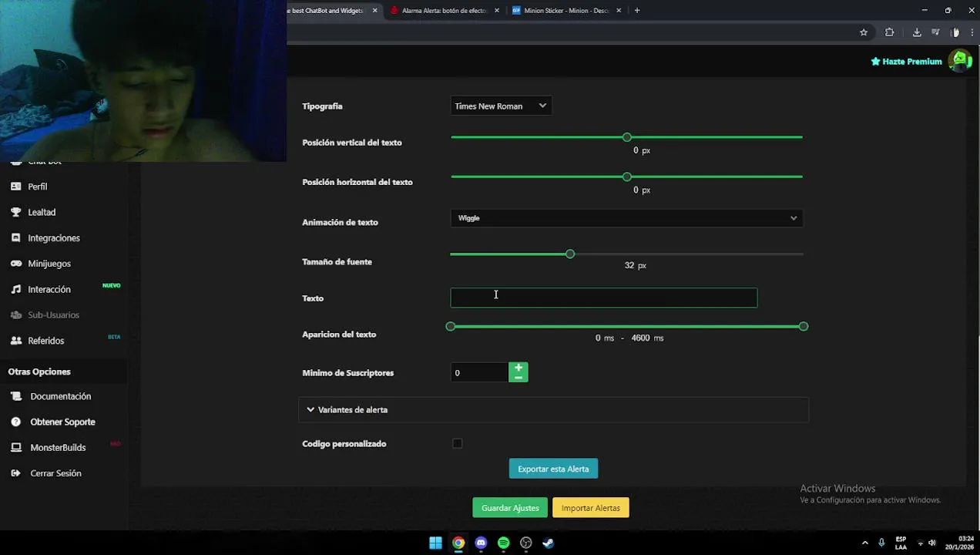This screenshot has width=980, height=555.
Task: Open Referidos in the sidebar
Action: click(45, 341)
